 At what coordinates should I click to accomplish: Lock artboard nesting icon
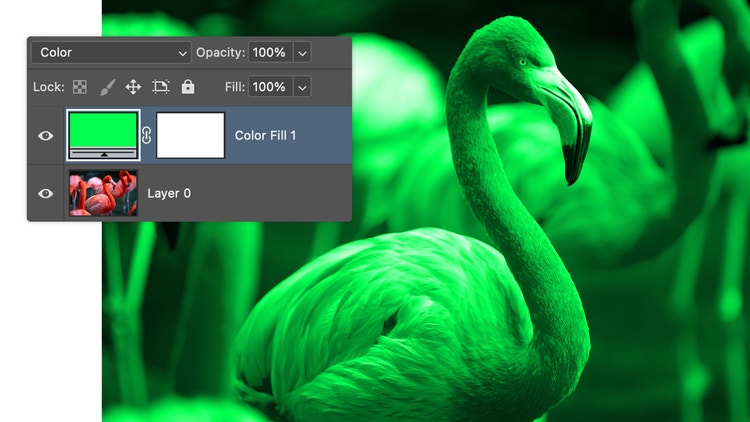pyautogui.click(x=161, y=87)
